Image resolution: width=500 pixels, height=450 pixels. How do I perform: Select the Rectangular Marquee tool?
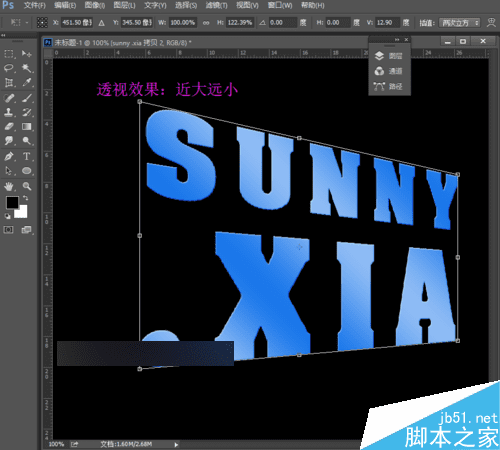(x=9, y=54)
